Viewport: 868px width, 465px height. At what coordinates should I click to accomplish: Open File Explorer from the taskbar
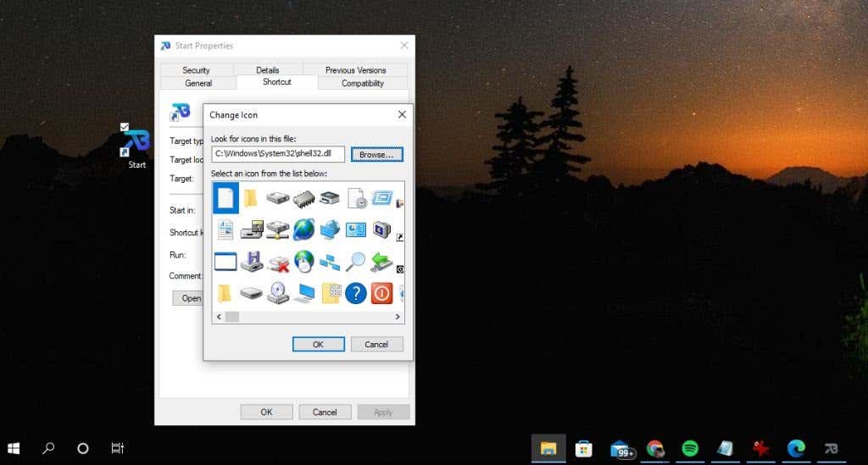coord(548,448)
